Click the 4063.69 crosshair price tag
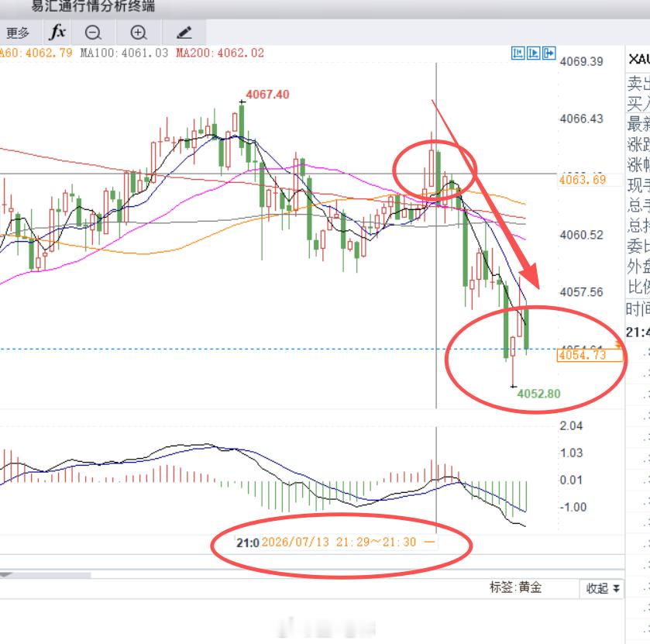The width and height of the screenshot is (650, 644). point(583,180)
